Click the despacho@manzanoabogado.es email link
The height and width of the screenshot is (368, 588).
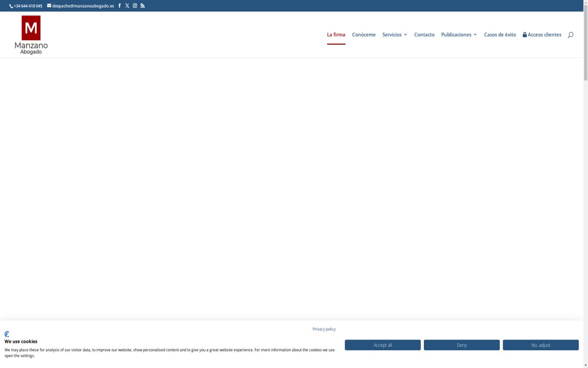(x=83, y=6)
